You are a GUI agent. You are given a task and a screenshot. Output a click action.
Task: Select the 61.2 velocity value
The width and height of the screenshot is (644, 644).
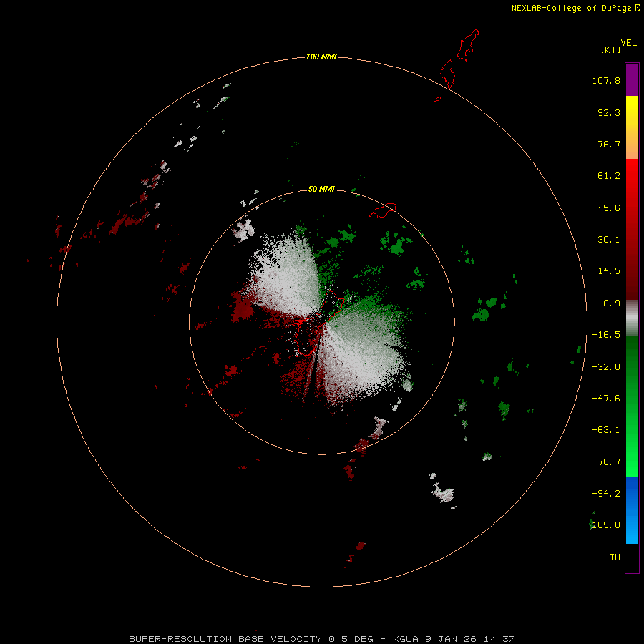tap(609, 176)
